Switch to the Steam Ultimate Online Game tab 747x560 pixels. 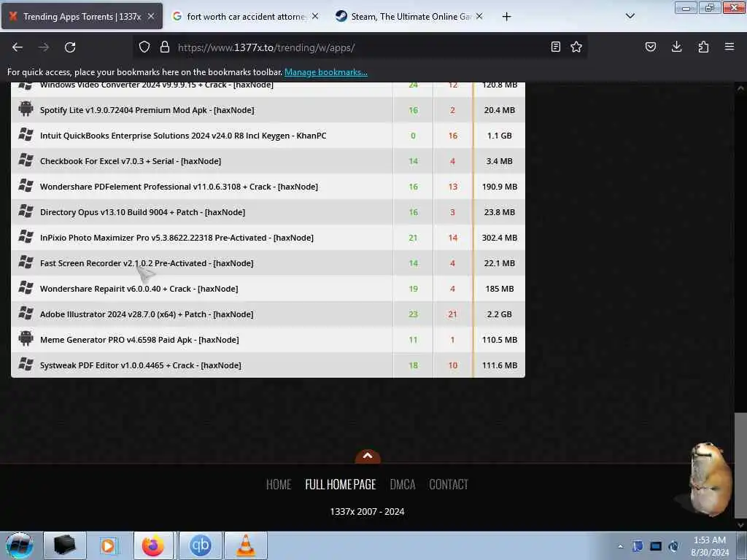410,16
